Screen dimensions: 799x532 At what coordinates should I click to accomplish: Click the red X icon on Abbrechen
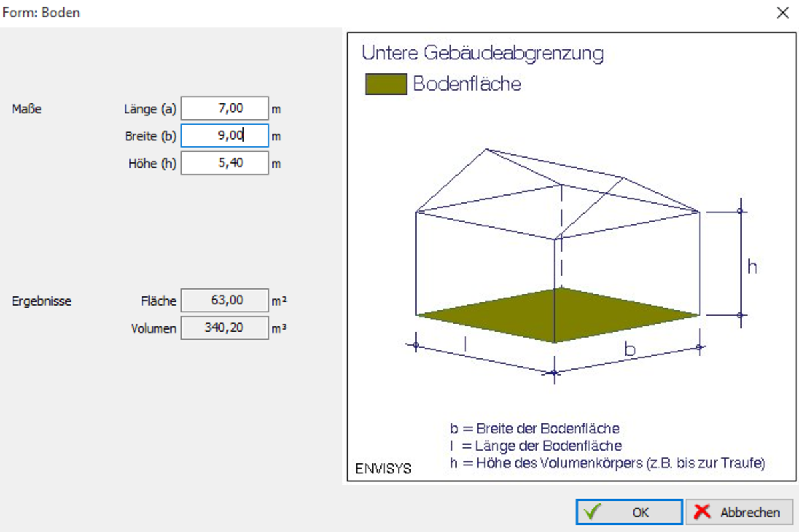click(x=702, y=513)
